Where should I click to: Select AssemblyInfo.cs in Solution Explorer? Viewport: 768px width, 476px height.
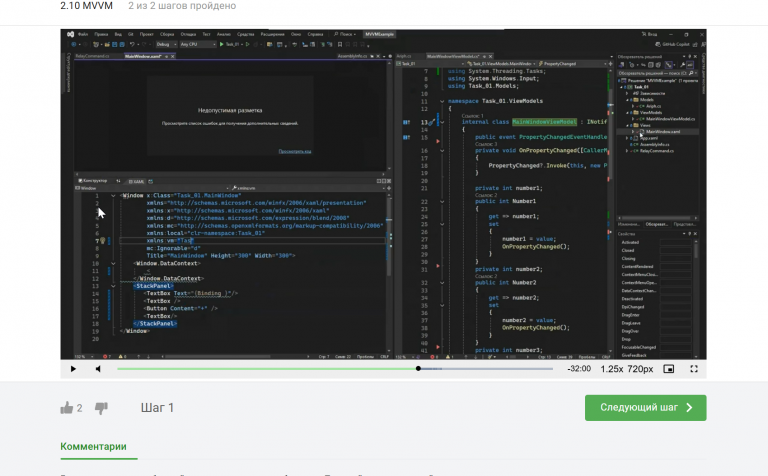655,144
